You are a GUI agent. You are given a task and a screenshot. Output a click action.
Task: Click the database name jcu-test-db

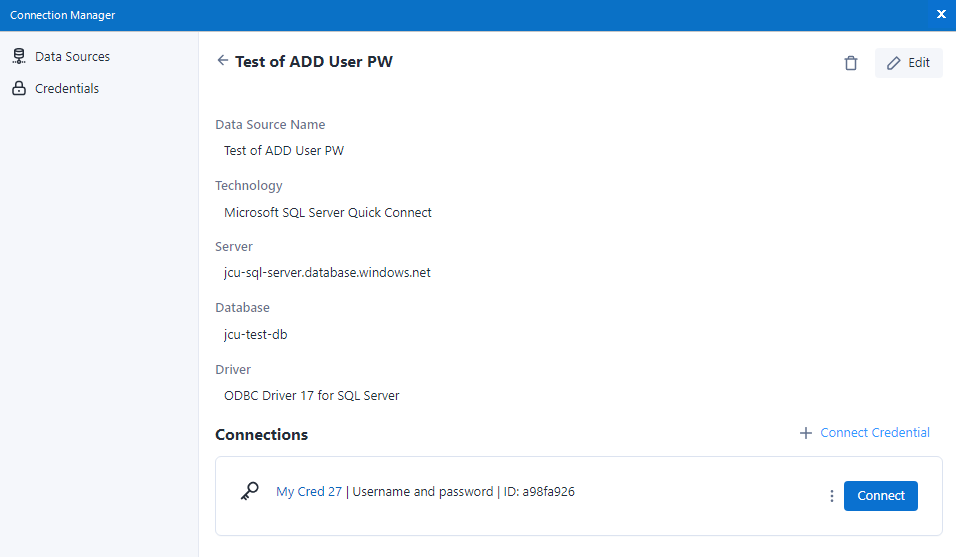pyautogui.click(x=256, y=334)
